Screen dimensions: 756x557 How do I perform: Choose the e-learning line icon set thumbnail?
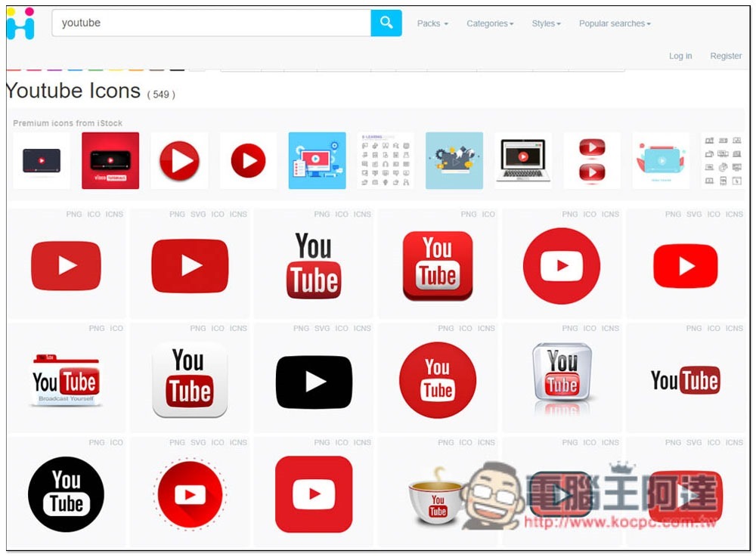pos(386,161)
